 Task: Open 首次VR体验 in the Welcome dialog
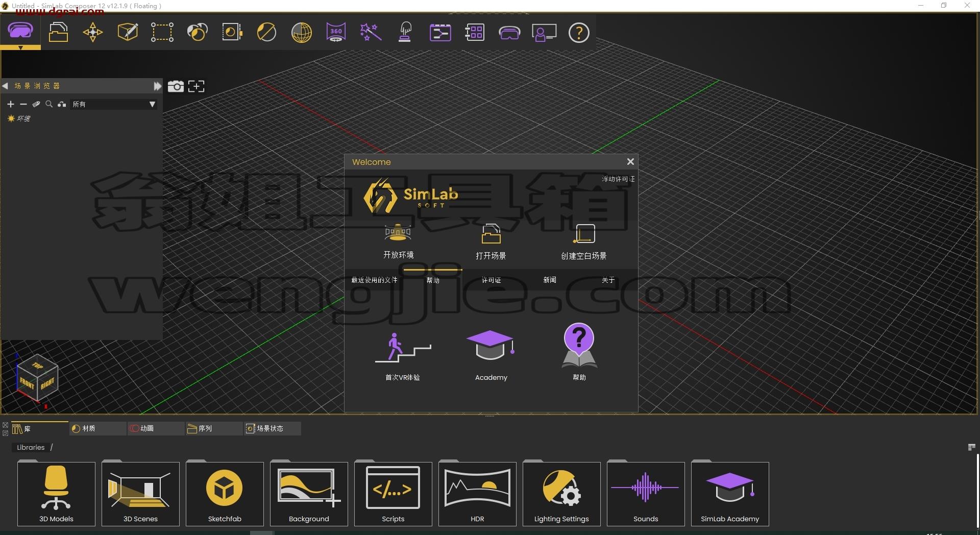[x=403, y=356]
